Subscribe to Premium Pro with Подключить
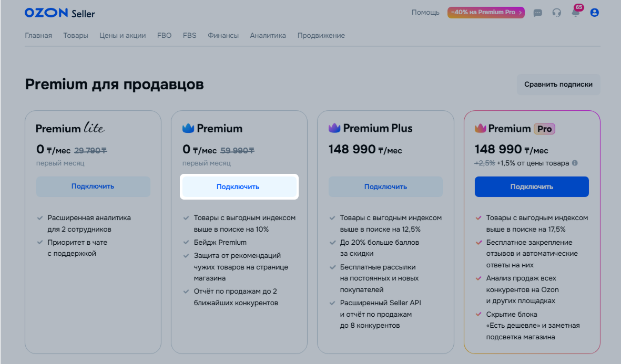The width and height of the screenshot is (621, 364). coord(532,187)
